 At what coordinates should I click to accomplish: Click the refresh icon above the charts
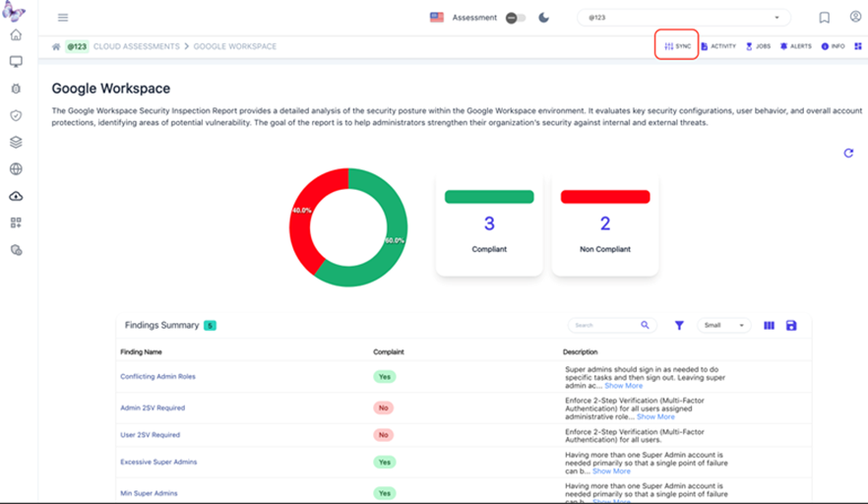click(x=848, y=154)
